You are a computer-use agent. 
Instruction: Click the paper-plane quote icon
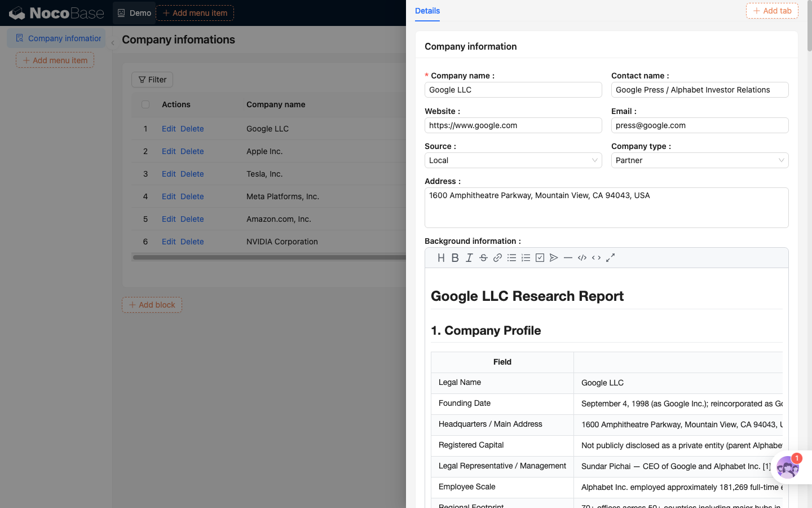[554, 258]
